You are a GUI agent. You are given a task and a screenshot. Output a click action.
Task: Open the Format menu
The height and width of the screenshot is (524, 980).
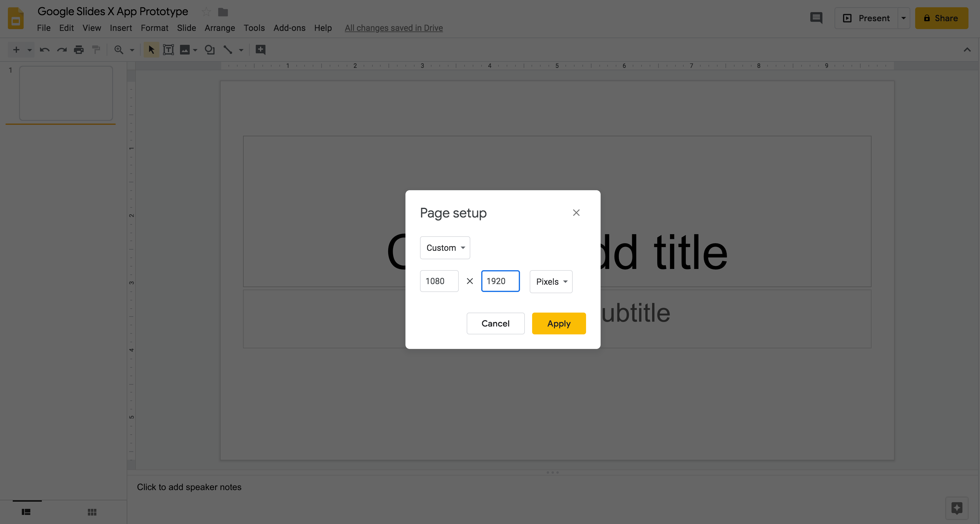point(155,28)
